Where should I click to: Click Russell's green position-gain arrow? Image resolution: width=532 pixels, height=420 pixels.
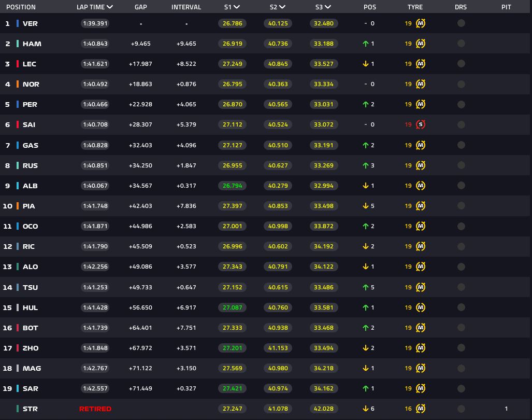[366, 165]
